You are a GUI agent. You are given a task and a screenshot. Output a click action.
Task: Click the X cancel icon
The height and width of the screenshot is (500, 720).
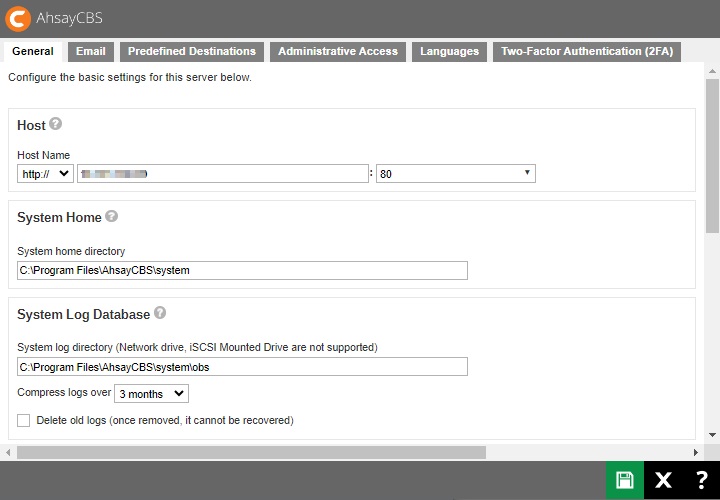tap(663, 481)
